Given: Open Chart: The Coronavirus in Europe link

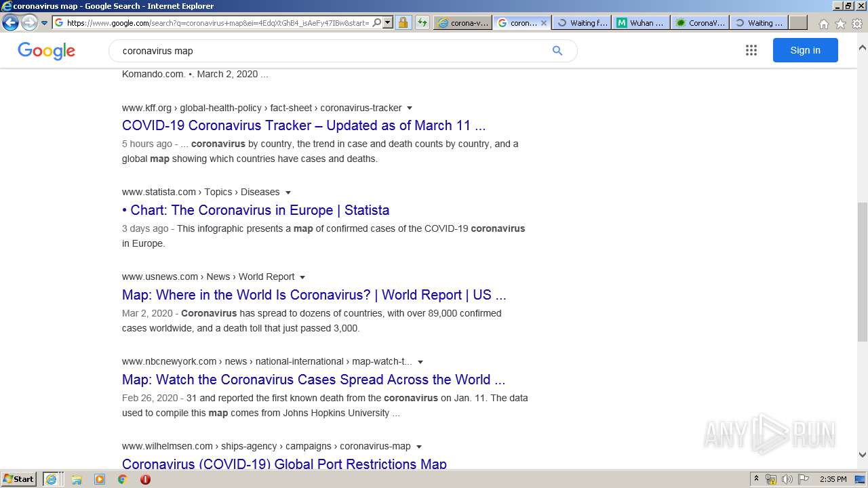Looking at the screenshot, I should (256, 210).
